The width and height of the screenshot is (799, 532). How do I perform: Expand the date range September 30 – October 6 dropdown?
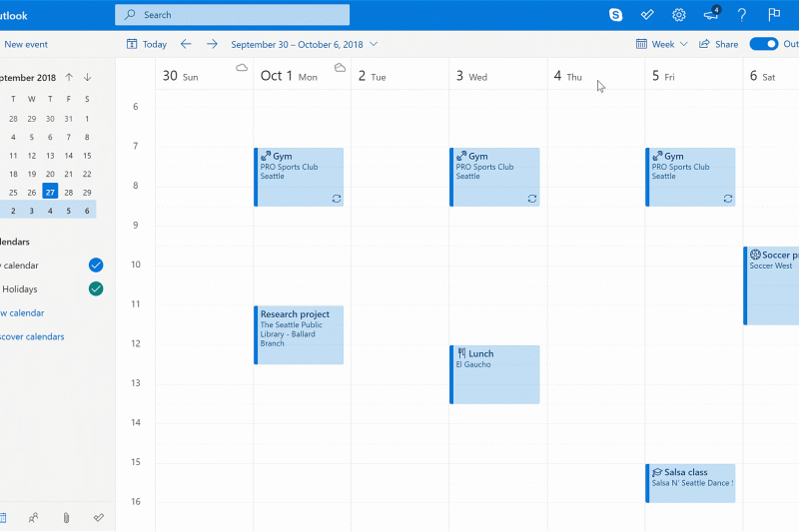tap(305, 44)
